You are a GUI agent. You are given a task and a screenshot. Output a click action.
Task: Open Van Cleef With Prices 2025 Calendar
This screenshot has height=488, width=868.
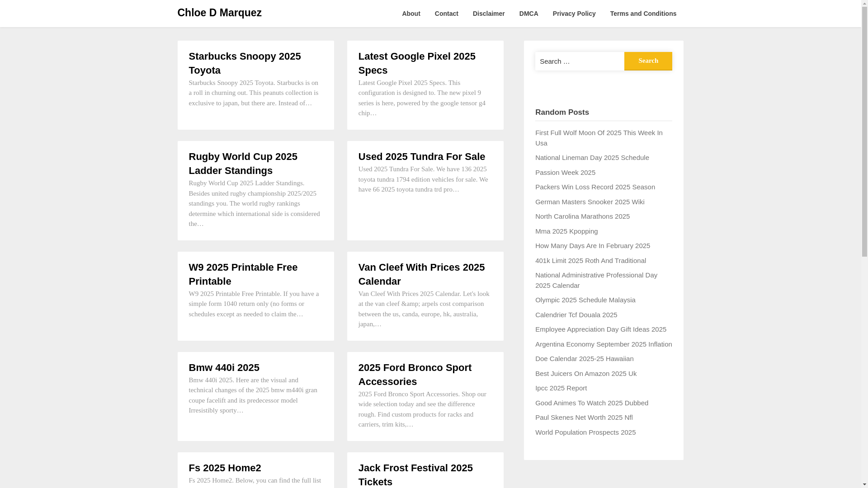coord(421,274)
